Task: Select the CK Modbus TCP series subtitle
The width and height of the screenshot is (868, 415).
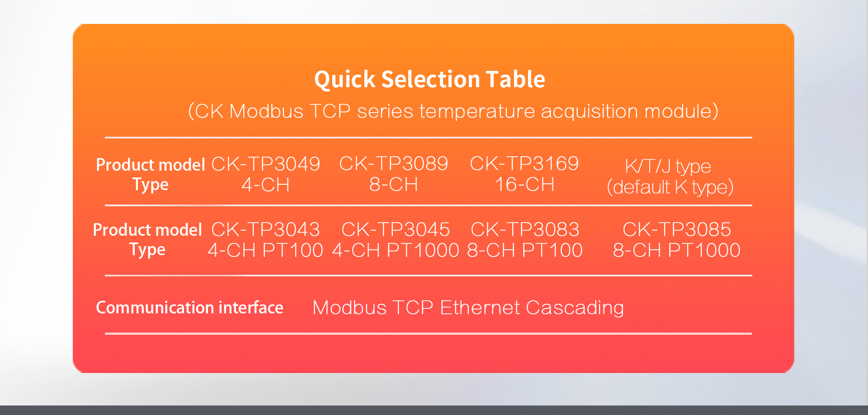Action: point(453,111)
